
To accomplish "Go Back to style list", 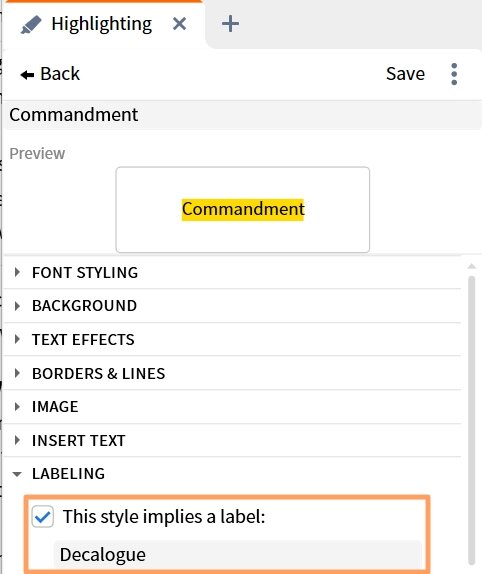I will 50,74.
